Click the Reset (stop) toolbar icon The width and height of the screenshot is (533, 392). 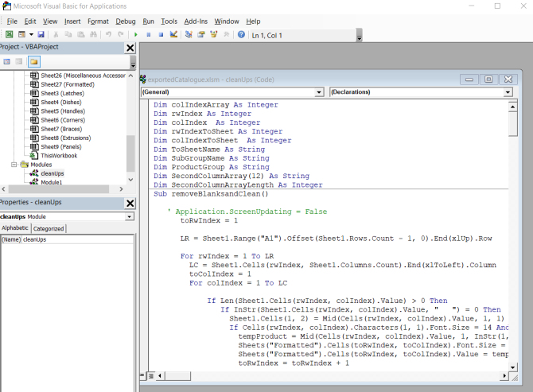(x=160, y=35)
